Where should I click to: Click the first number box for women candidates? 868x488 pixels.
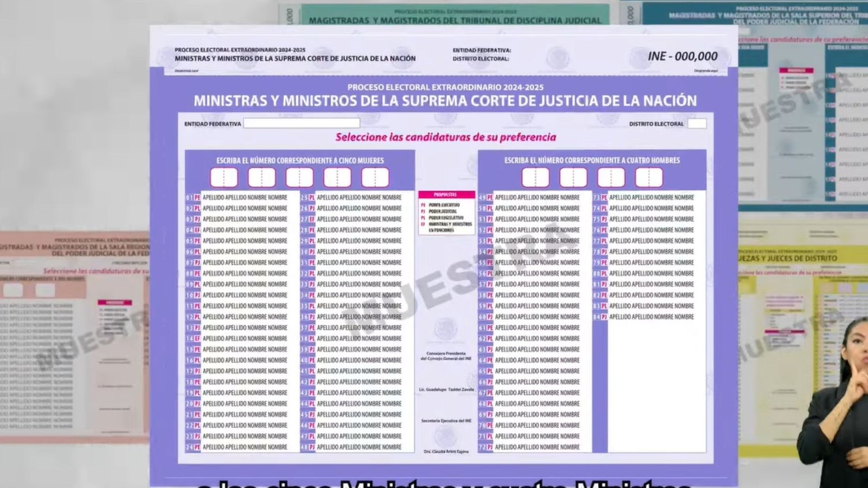pyautogui.click(x=224, y=177)
